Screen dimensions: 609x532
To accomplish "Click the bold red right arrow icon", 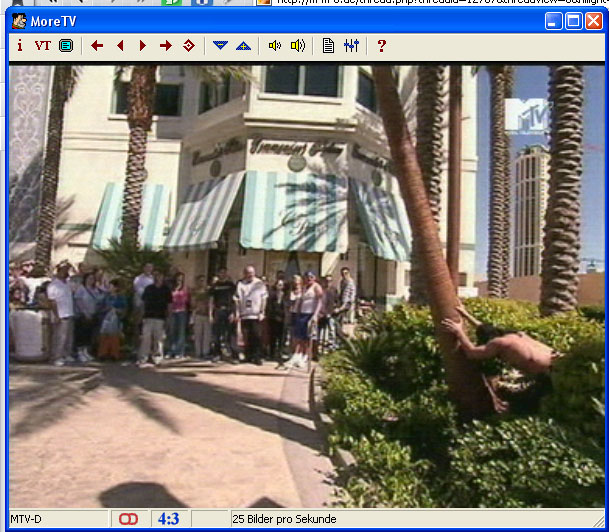I will 166,46.
